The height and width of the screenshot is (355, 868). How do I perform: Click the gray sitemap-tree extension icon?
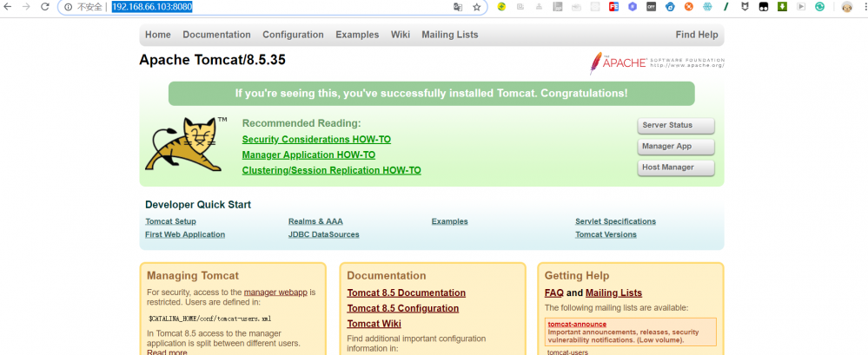pos(539,7)
